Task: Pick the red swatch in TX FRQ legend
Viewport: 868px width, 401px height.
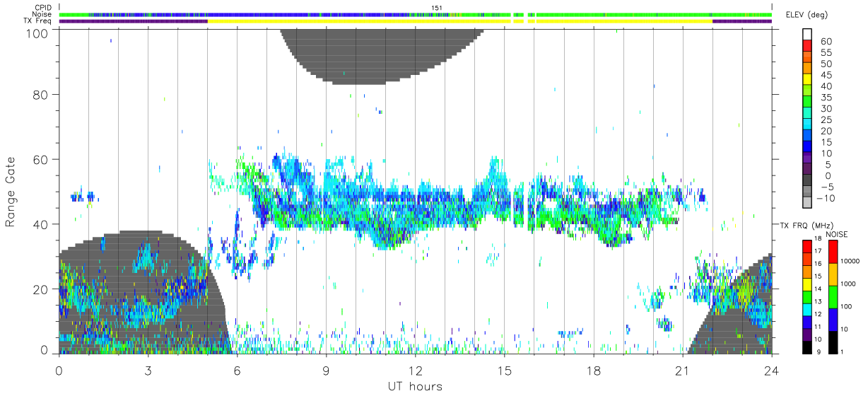Action: coord(806,246)
